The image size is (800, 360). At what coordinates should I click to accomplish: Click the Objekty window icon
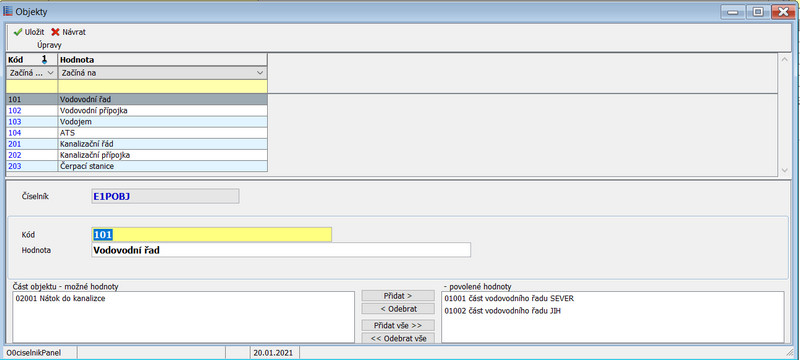coord(8,11)
